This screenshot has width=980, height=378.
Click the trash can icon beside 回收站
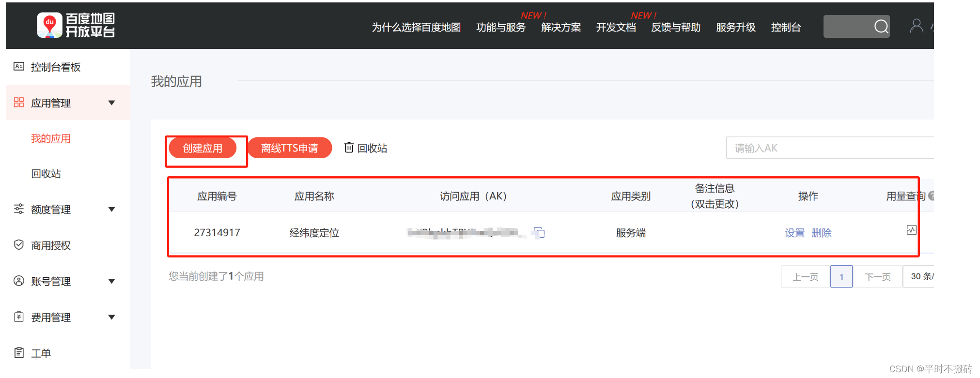coord(349,148)
